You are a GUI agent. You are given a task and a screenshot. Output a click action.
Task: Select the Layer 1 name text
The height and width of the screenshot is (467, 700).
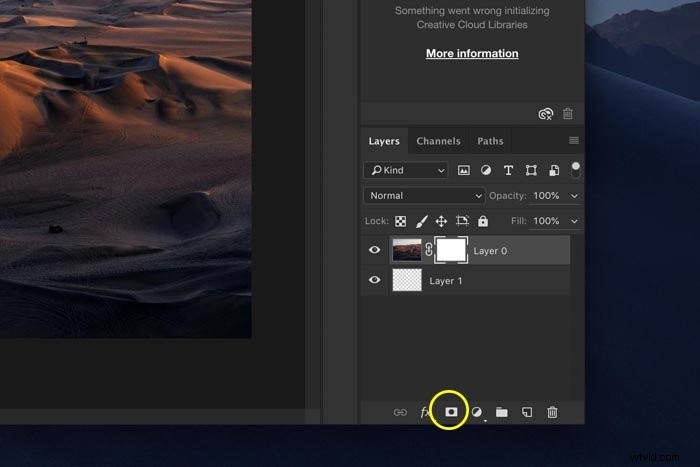[446, 281]
